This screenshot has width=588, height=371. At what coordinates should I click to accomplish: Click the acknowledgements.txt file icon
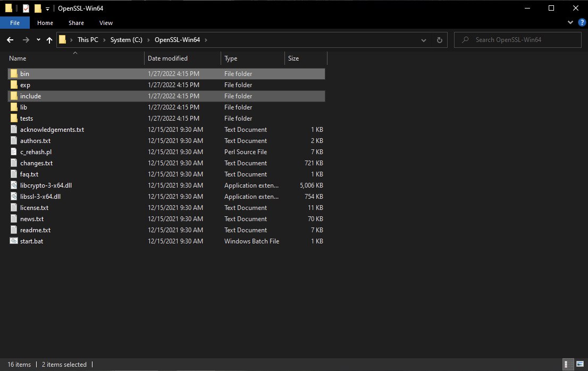click(14, 129)
